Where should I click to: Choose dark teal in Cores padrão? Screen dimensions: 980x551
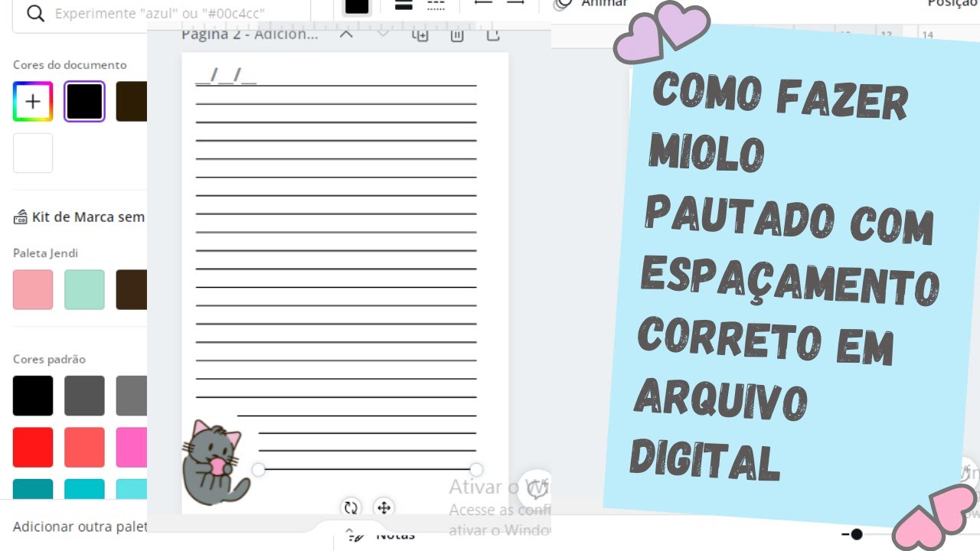pyautogui.click(x=33, y=489)
